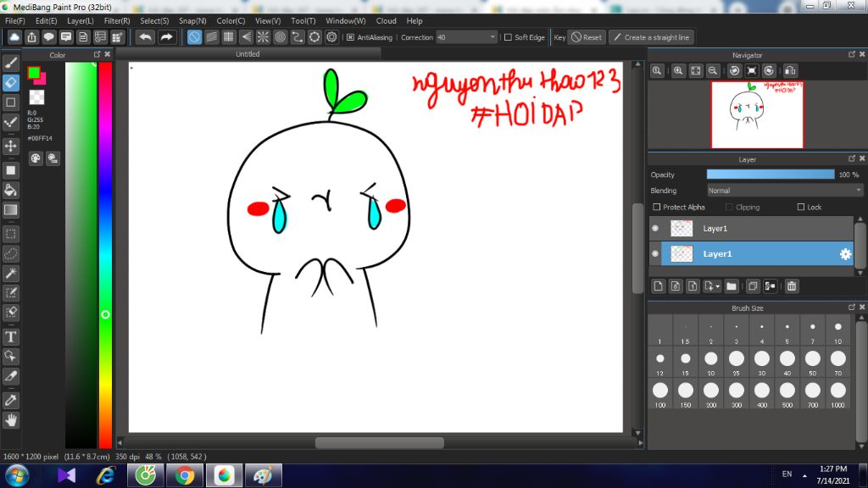The width and height of the screenshot is (868, 488).
Task: Click the Redo arrow
Action: tap(166, 37)
